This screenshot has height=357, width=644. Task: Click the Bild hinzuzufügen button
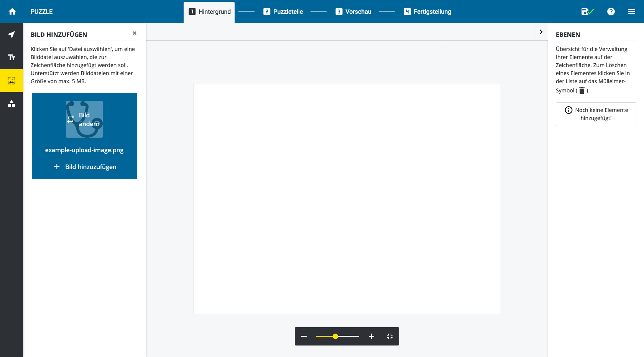(85, 167)
